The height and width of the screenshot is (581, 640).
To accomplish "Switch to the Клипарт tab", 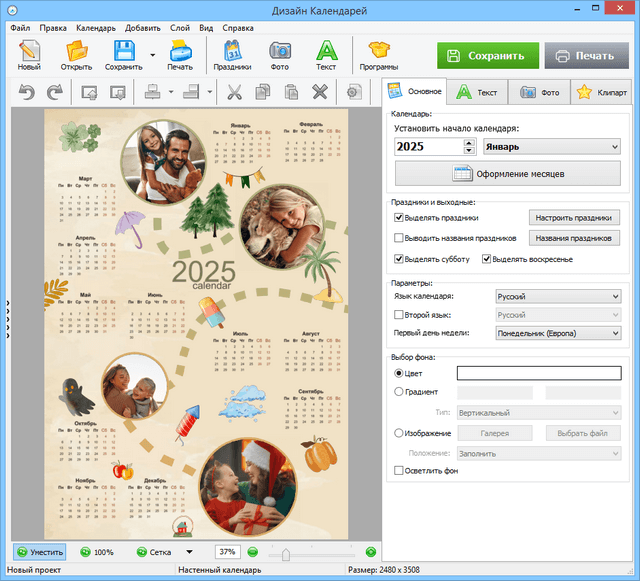I will [601, 93].
